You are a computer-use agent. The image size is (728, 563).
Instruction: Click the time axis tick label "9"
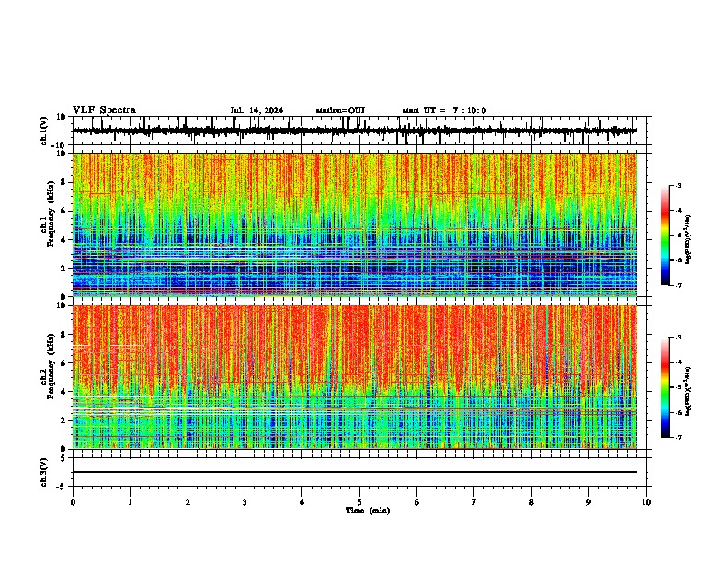click(588, 502)
